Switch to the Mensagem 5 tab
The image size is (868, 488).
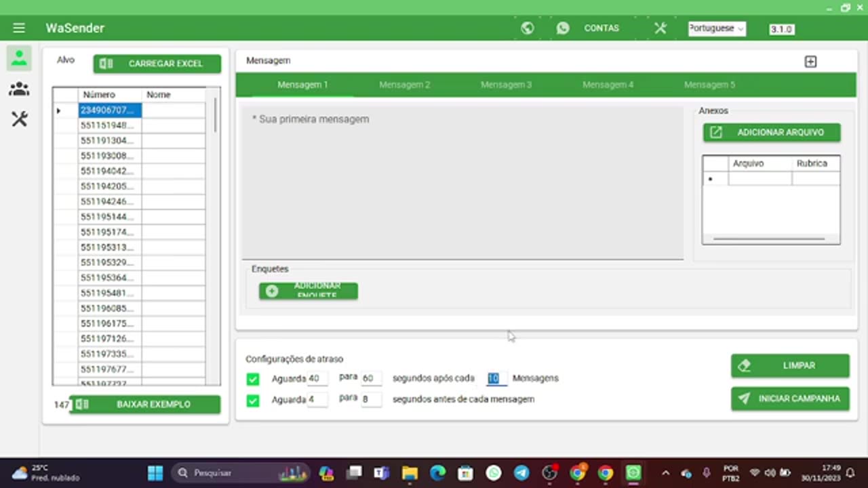[x=709, y=85]
